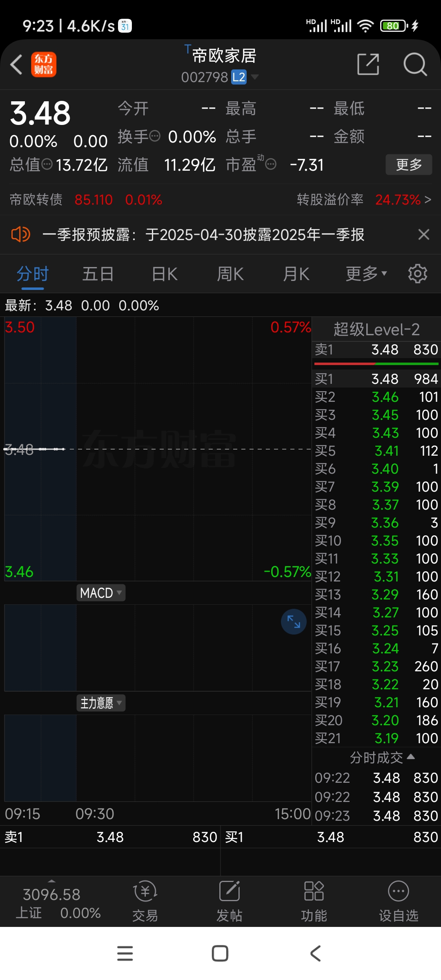
Task: Open the 发帖 post icon
Action: 229,902
